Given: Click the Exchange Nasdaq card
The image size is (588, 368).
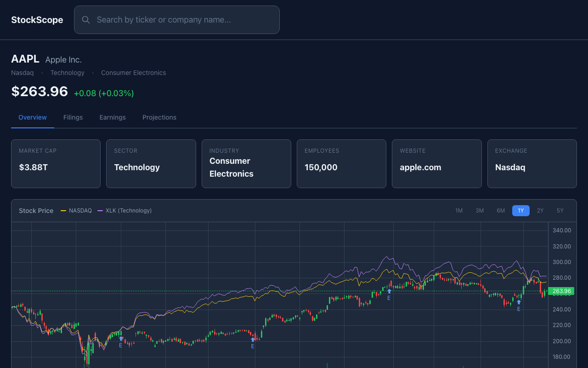Looking at the screenshot, I should (532, 164).
